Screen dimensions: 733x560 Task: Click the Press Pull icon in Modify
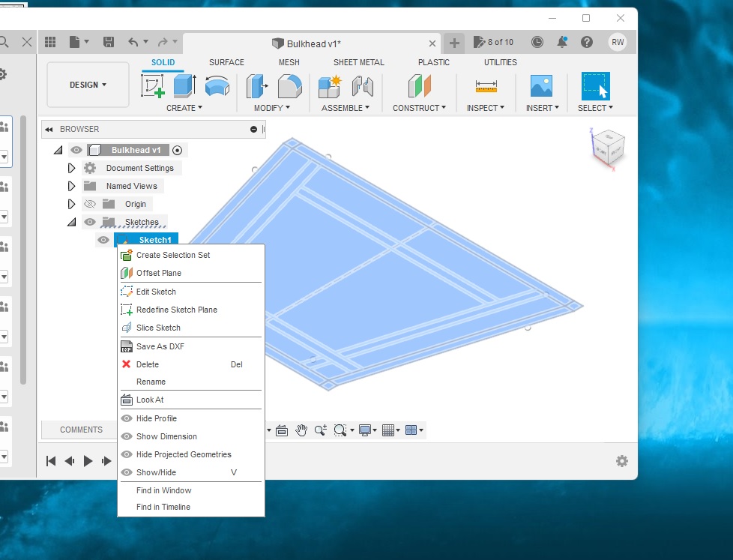(258, 86)
